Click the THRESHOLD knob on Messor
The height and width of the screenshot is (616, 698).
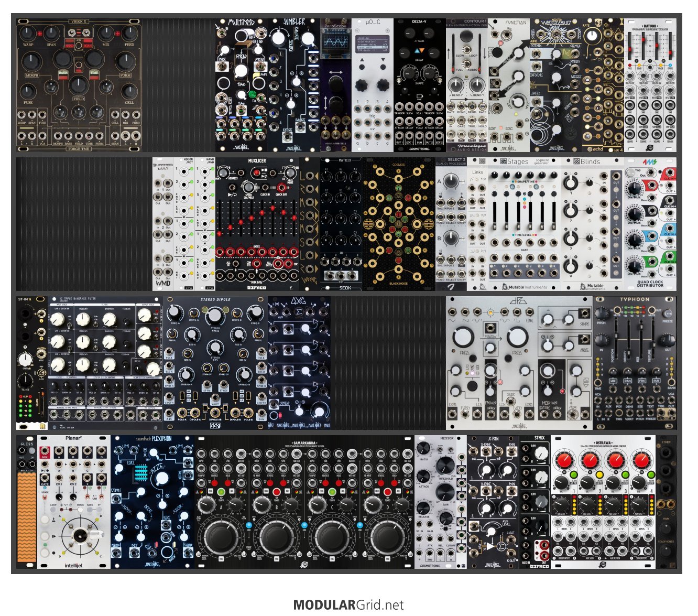[x=445, y=466]
